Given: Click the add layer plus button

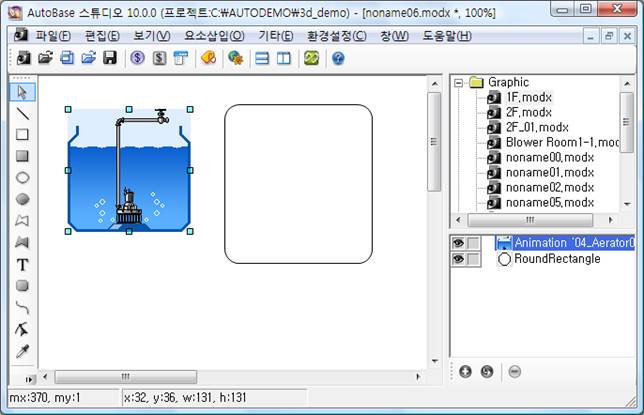Looking at the screenshot, I should click(x=465, y=372).
